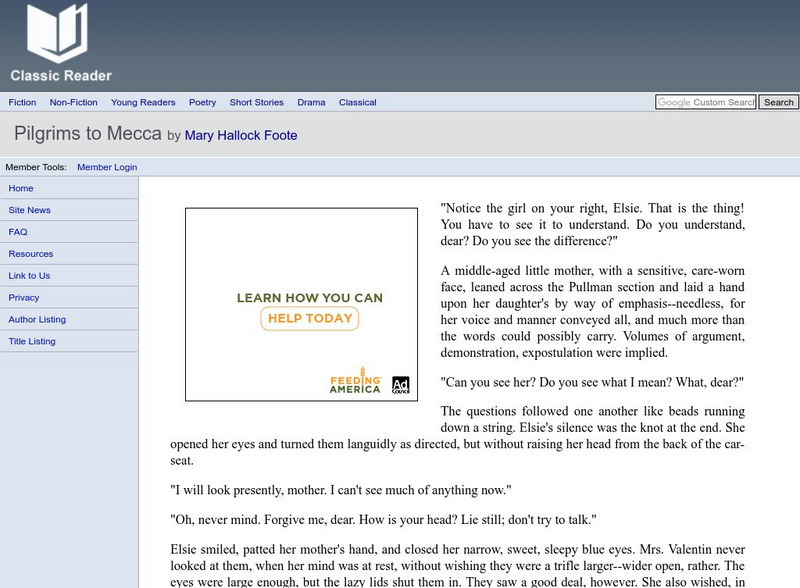Click the Feeding America logo in the ad
Viewport: 800px width, 588px height.
click(x=355, y=384)
